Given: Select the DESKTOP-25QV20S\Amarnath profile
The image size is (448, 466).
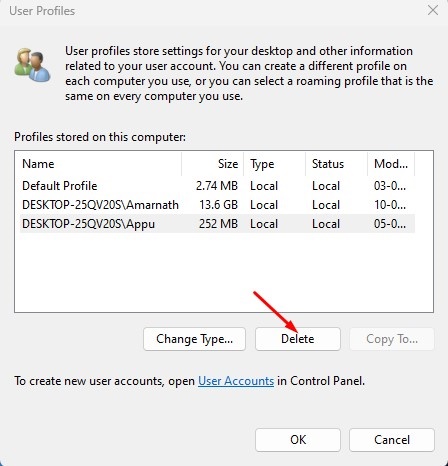Looking at the screenshot, I should [x=217, y=205].
